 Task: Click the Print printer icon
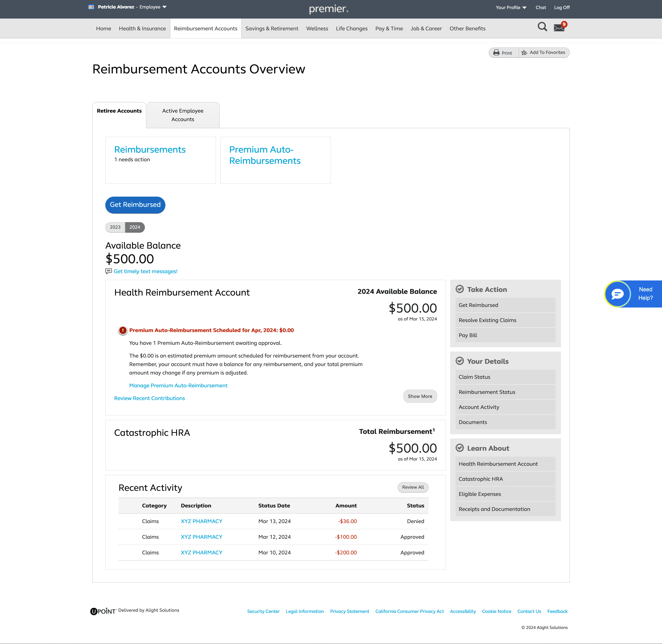[496, 52]
